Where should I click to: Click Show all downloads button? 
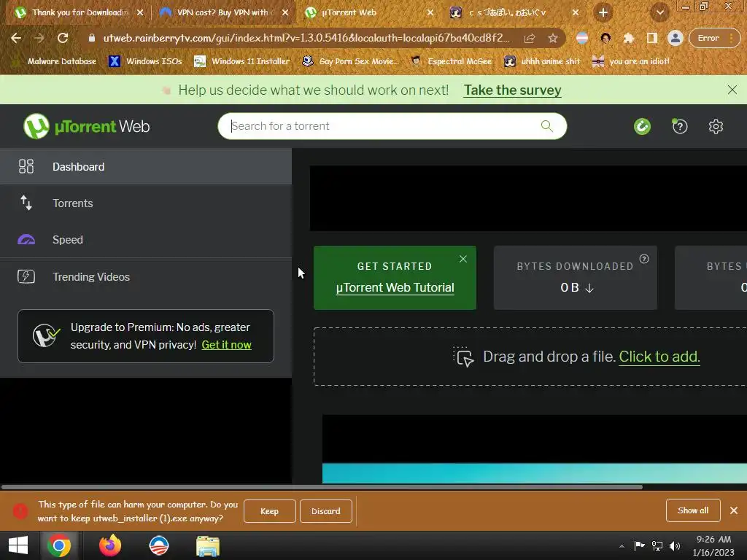(x=693, y=510)
